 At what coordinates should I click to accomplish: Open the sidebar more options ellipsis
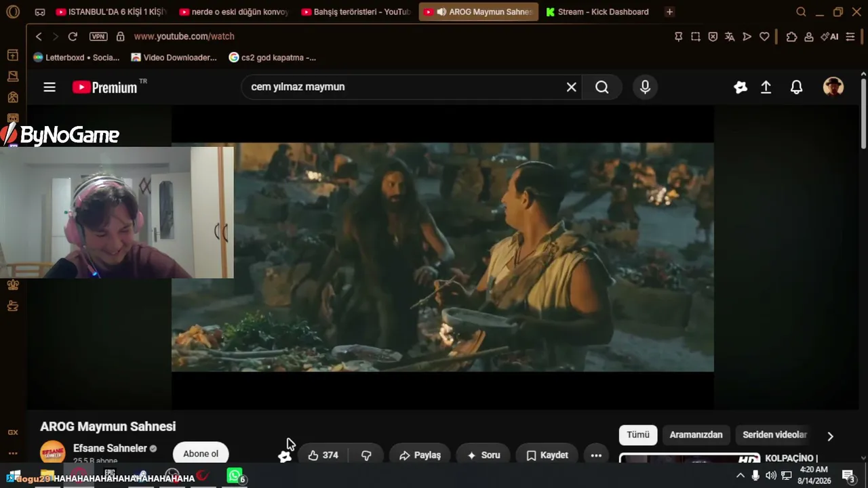[13, 453]
